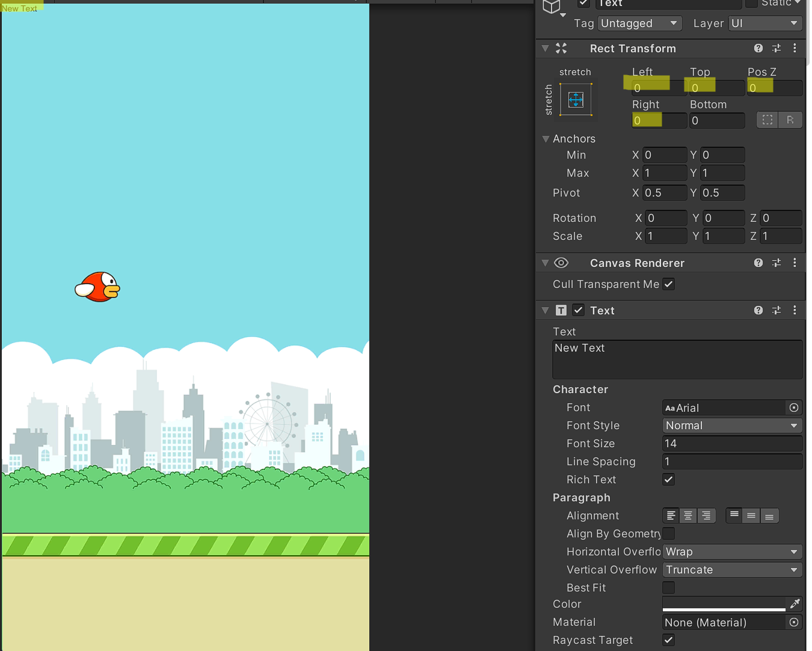
Task: Open the Tag dropdown showing Untagged
Action: (639, 23)
